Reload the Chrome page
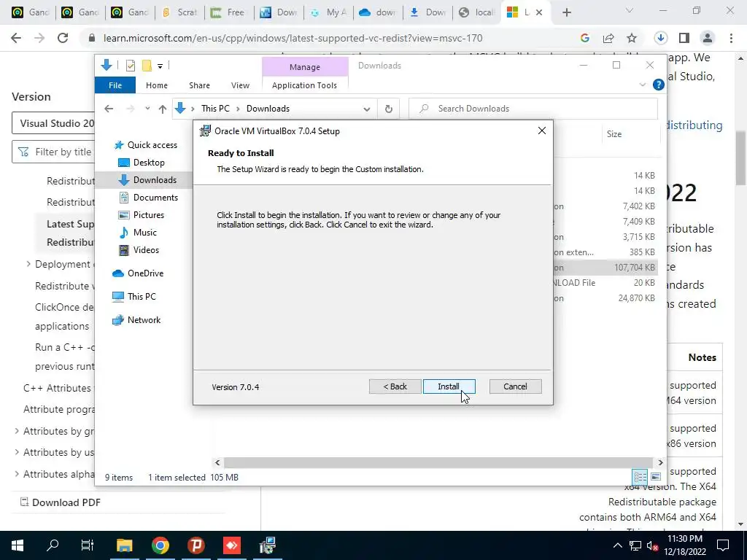 pyautogui.click(x=63, y=38)
